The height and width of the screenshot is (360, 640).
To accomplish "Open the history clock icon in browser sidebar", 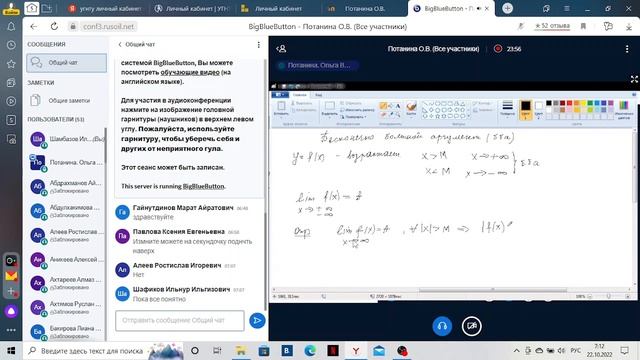I will [11, 45].
